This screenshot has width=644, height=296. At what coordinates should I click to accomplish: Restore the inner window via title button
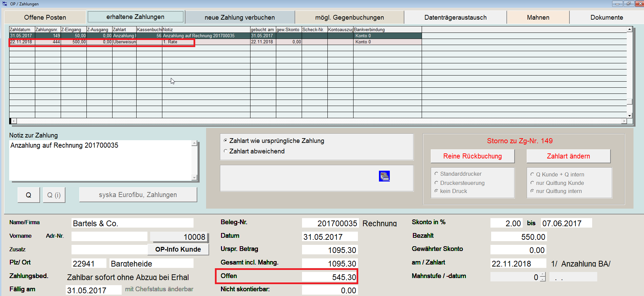629,4
